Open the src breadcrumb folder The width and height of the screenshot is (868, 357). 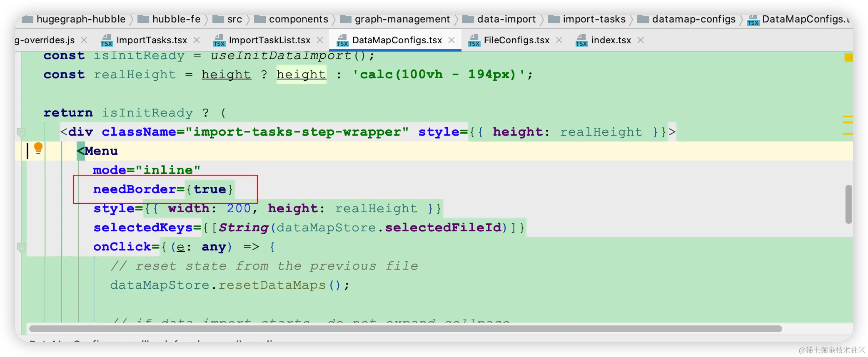227,19
